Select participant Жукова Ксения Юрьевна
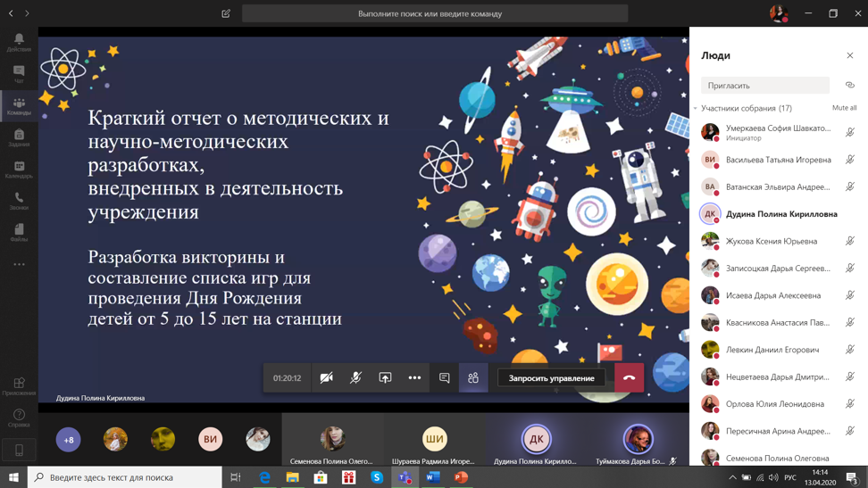The height and width of the screenshot is (488, 868). point(771,241)
